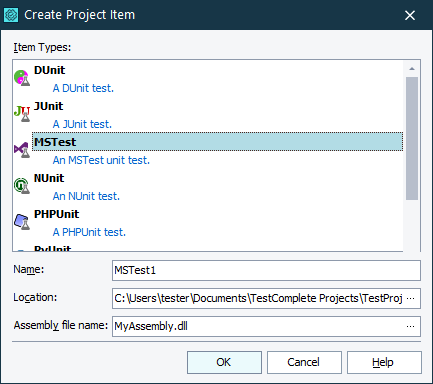This screenshot has width=433, height=384.
Task: Browse for Location with ellipsis button
Action: pyautogui.click(x=411, y=298)
